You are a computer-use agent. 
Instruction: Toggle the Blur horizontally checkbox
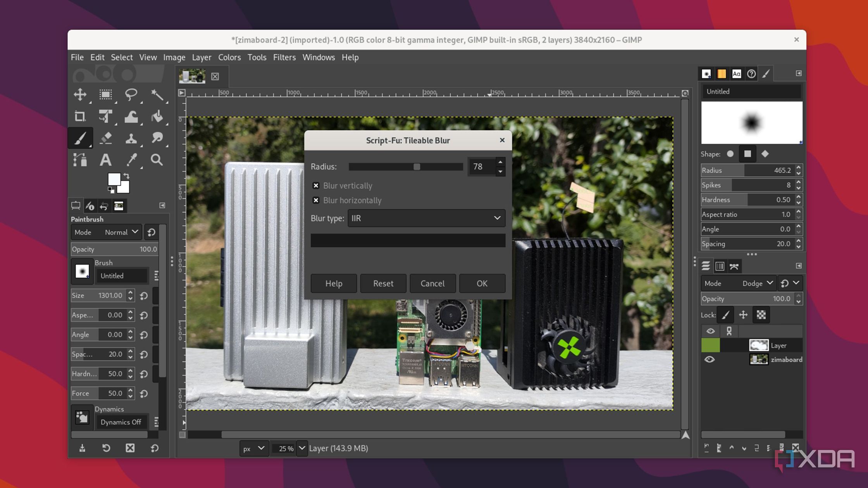click(x=316, y=200)
